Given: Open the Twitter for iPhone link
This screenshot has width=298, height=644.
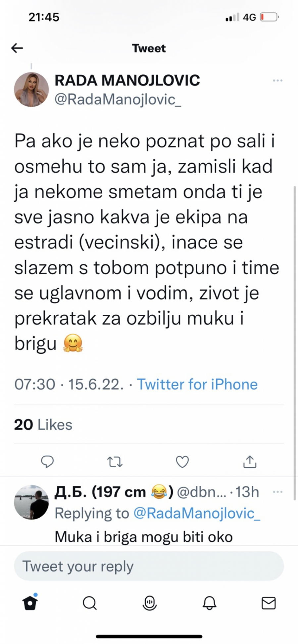Looking at the screenshot, I should (x=197, y=385).
